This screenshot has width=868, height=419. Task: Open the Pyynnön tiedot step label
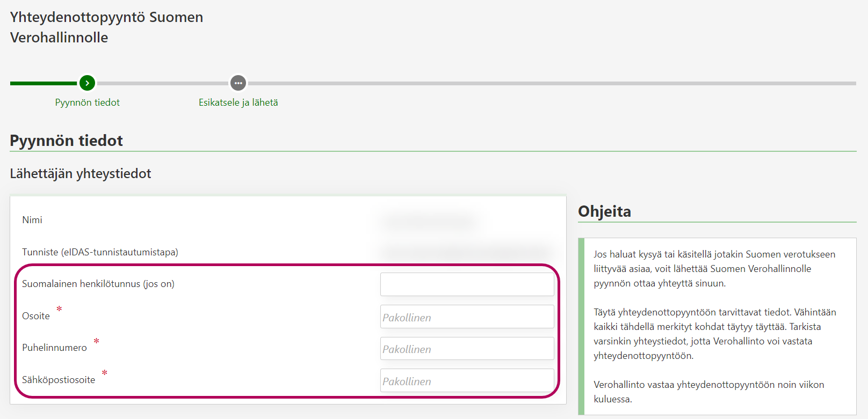[87, 102]
